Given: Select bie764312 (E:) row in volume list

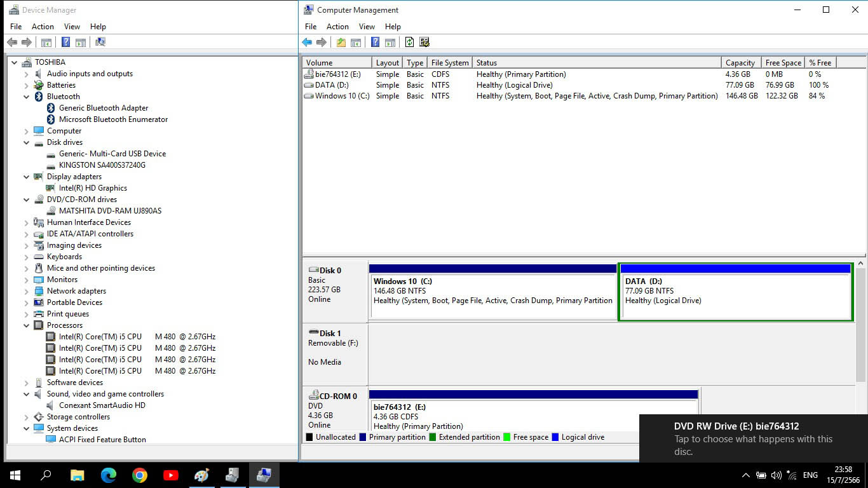Looking at the screenshot, I should pos(583,74).
